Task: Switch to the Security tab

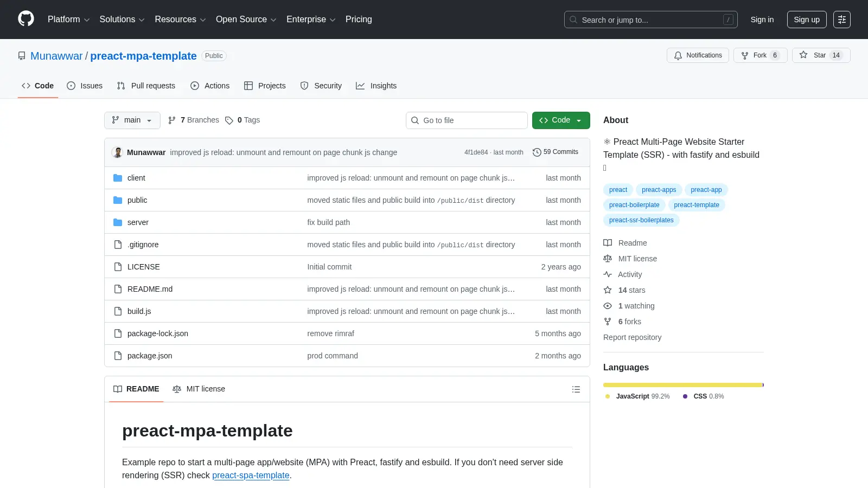Action: coord(321,86)
